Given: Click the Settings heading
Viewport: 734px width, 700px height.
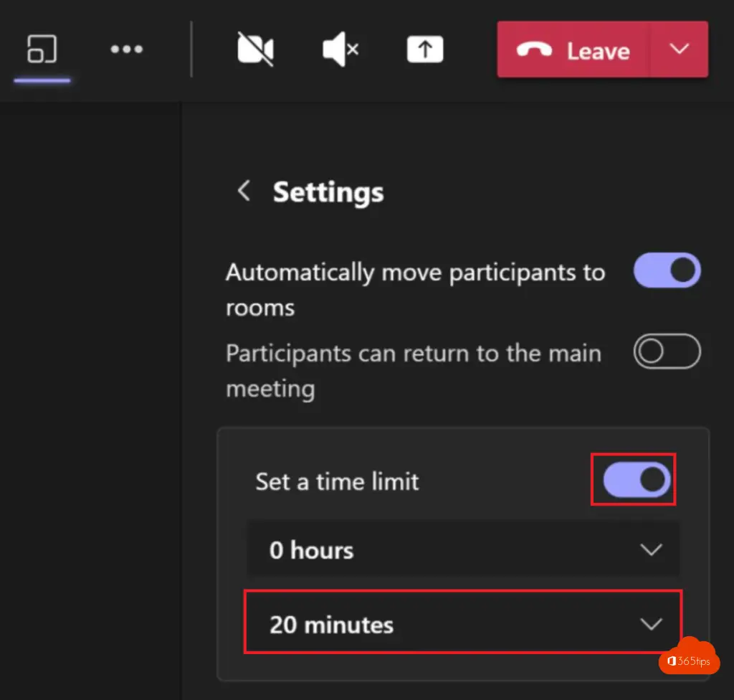Looking at the screenshot, I should pyautogui.click(x=328, y=192).
